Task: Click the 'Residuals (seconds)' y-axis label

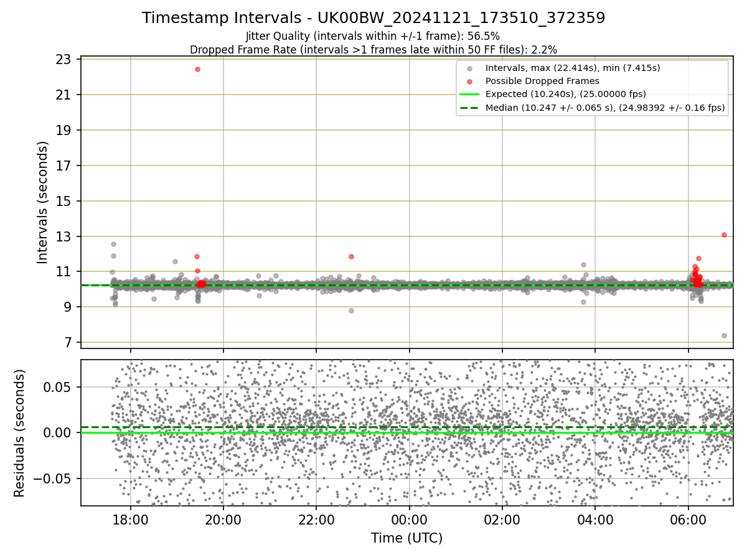Action: pyautogui.click(x=19, y=432)
